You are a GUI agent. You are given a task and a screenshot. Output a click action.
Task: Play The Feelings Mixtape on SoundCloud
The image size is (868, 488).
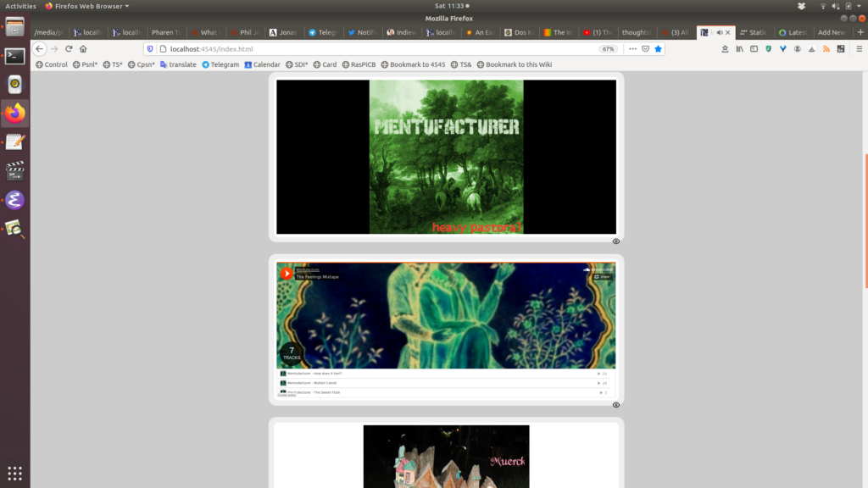pos(287,273)
